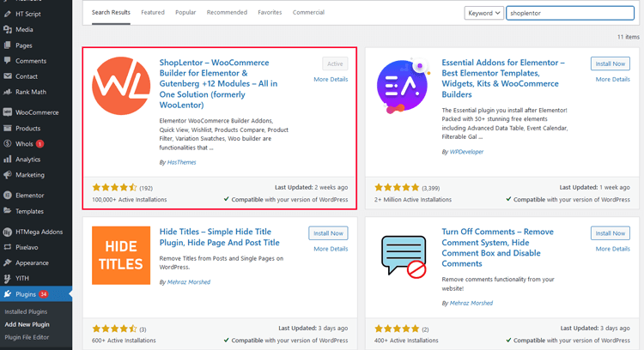Click the YITH icon in sidebar
Viewport: 644px width, 350px height.
pos(8,278)
